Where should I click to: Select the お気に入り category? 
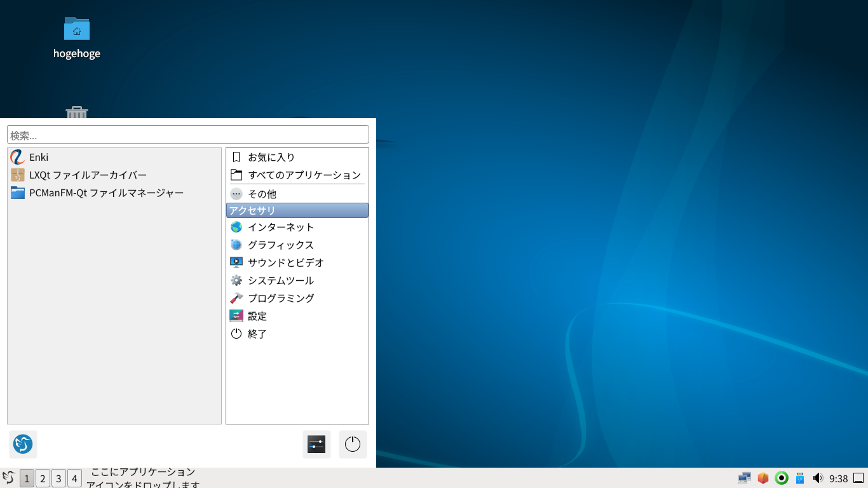tap(271, 157)
